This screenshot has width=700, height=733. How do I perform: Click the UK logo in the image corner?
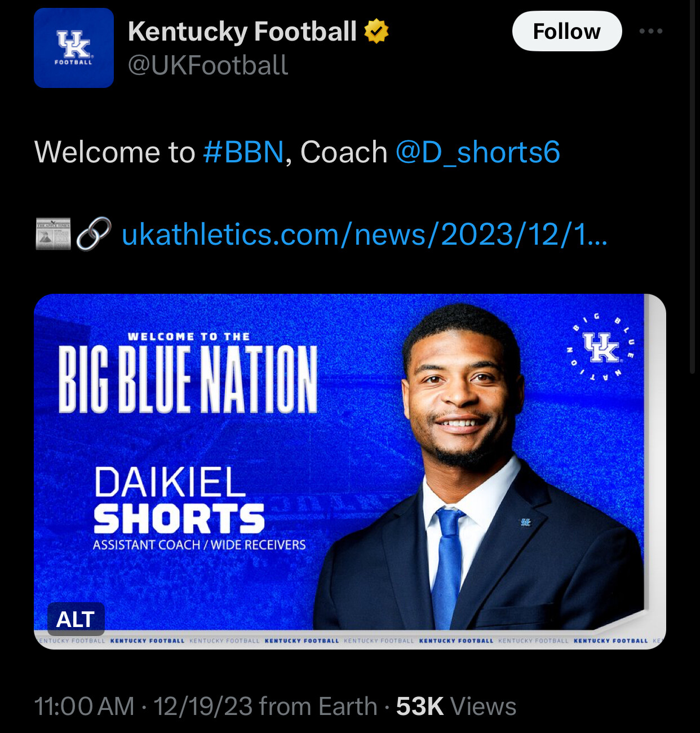601,347
